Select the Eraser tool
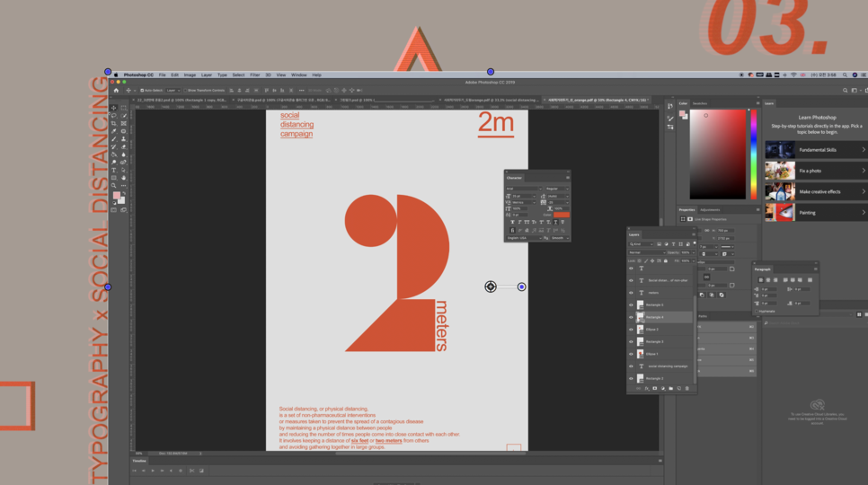 (123, 147)
